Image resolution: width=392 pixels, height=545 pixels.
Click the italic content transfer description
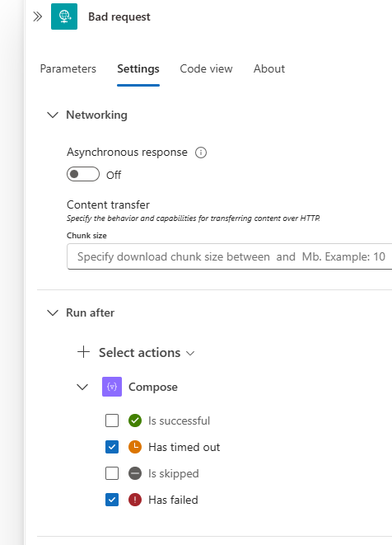tap(194, 218)
